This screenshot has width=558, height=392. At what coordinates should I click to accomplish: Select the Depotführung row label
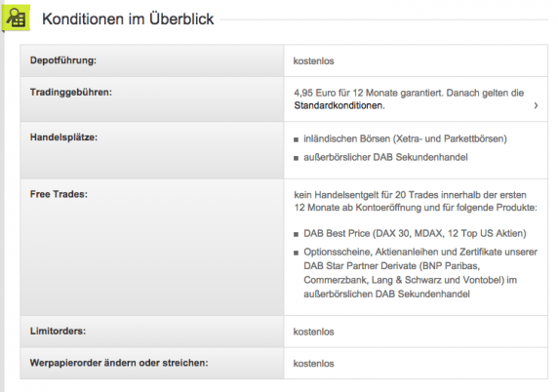pyautogui.click(x=63, y=60)
